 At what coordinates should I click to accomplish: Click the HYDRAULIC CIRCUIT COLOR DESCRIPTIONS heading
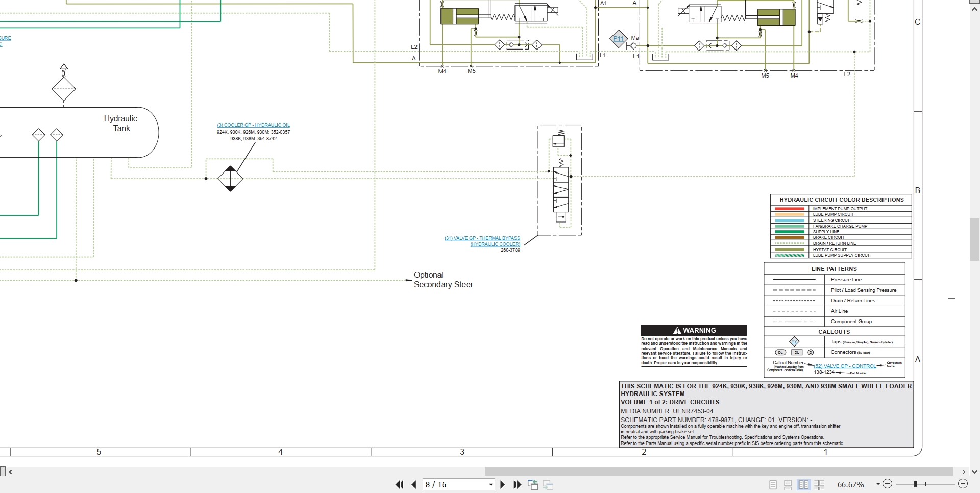842,200
